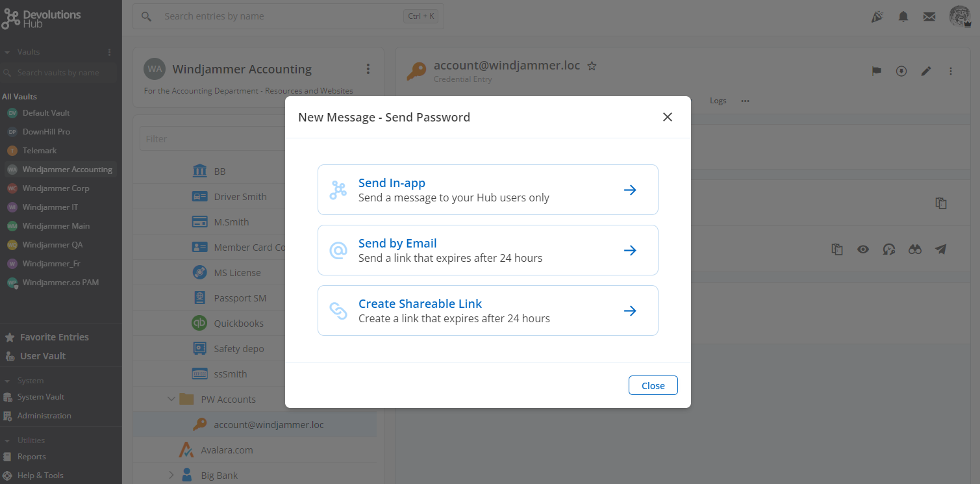Open the Vaults section options menu
The image size is (980, 484).
tap(109, 52)
